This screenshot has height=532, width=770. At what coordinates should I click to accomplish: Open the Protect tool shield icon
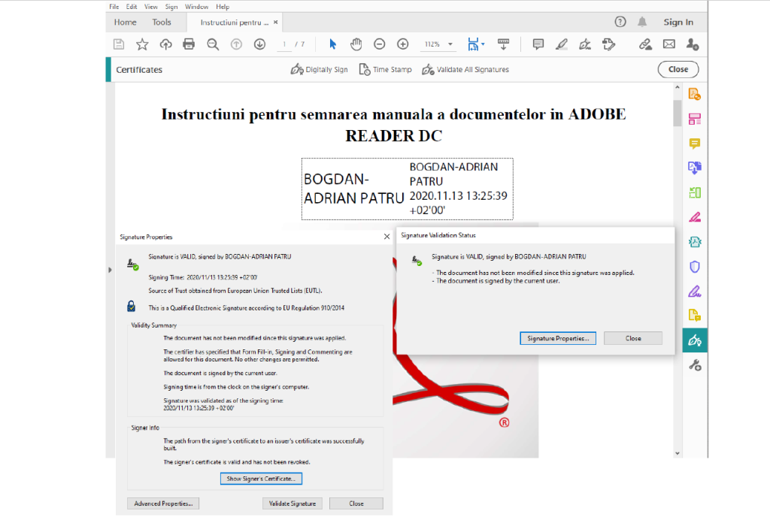tap(694, 267)
